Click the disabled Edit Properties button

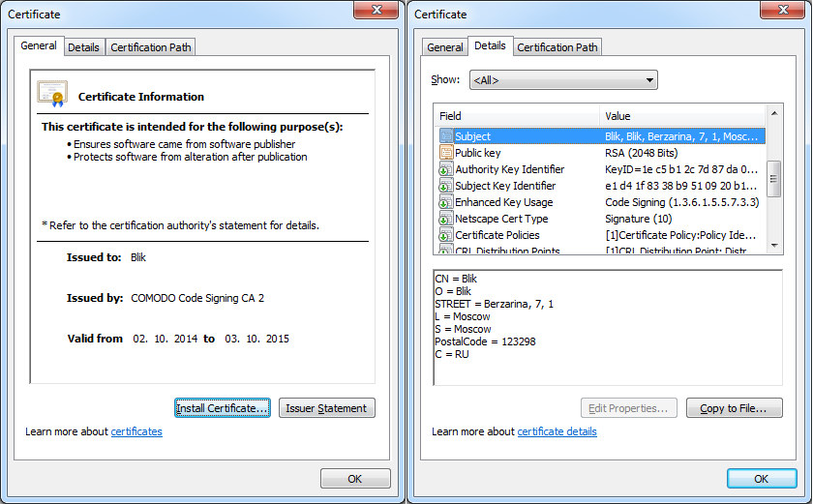(x=629, y=407)
